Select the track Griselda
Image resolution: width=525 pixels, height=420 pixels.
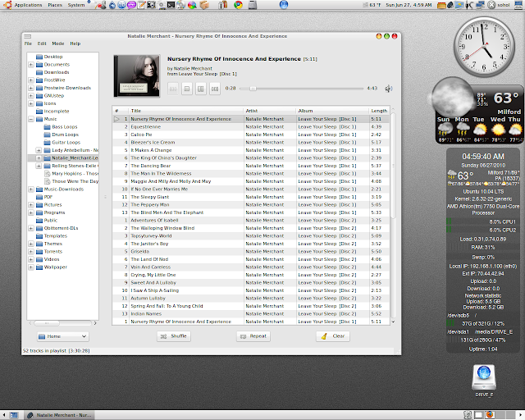251,252
